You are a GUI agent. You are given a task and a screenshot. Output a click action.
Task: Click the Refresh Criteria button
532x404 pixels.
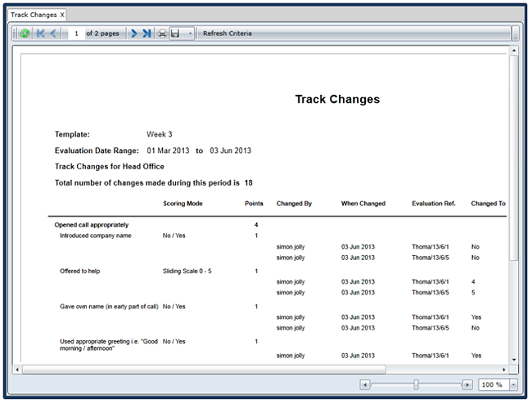(228, 34)
